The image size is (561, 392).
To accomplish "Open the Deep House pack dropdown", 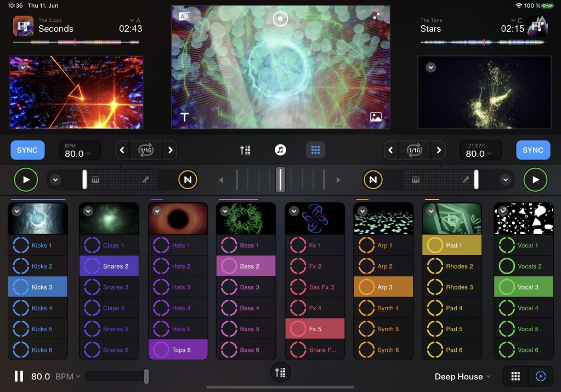I will (x=462, y=377).
